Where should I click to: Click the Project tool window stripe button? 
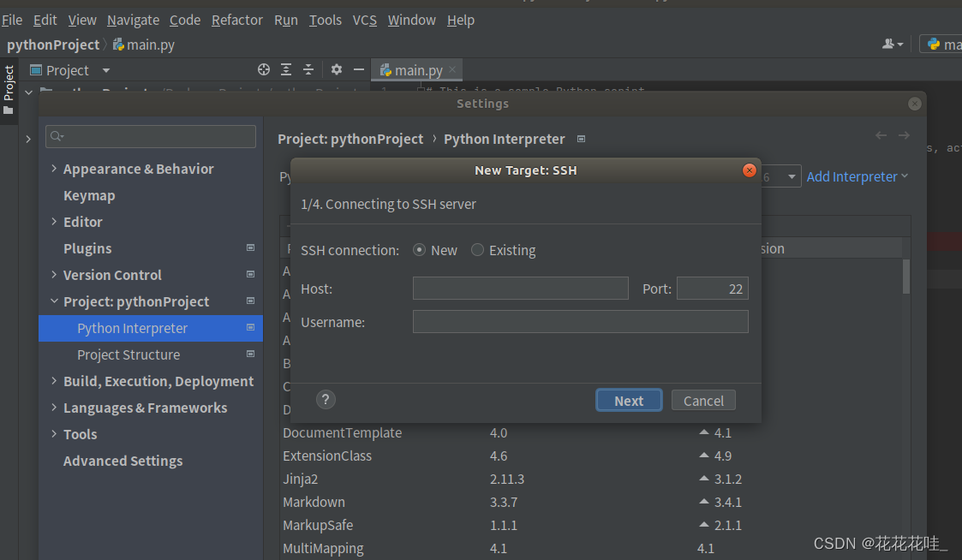pos(9,90)
